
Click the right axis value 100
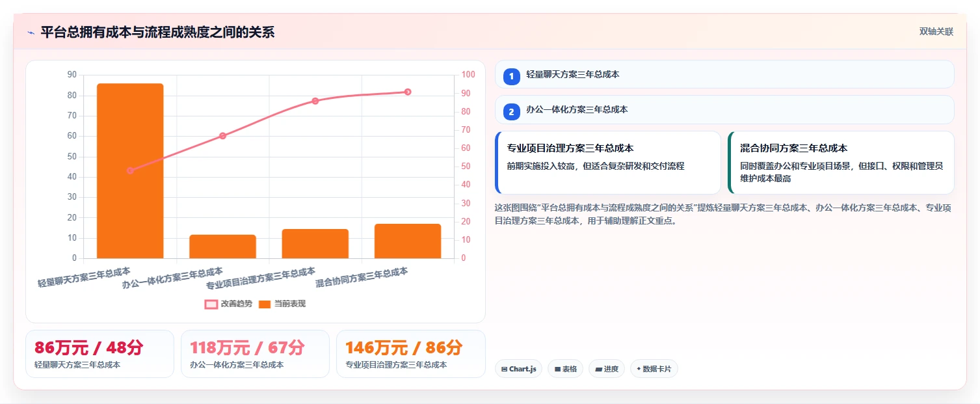[x=468, y=75]
